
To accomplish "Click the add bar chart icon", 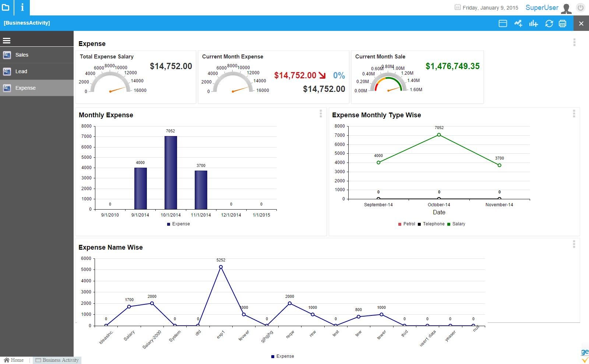I will tap(533, 24).
